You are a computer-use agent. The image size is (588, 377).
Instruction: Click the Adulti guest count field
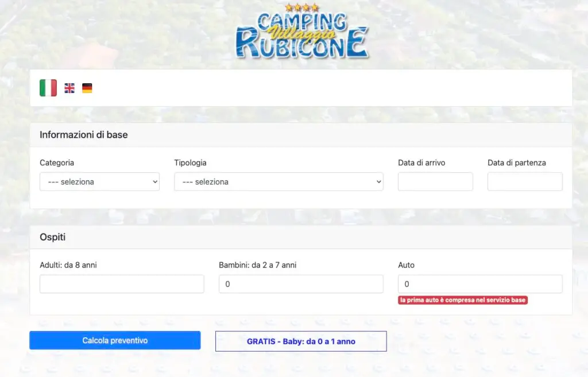[122, 284]
